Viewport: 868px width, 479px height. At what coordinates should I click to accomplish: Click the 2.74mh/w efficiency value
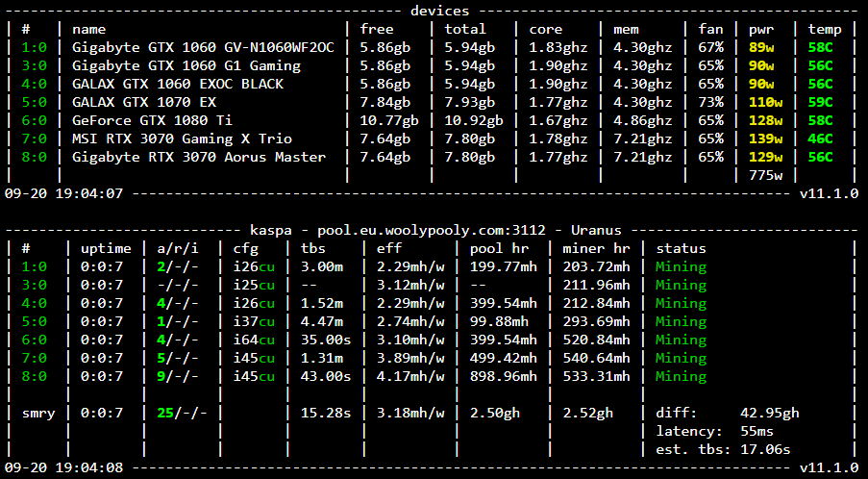410,321
